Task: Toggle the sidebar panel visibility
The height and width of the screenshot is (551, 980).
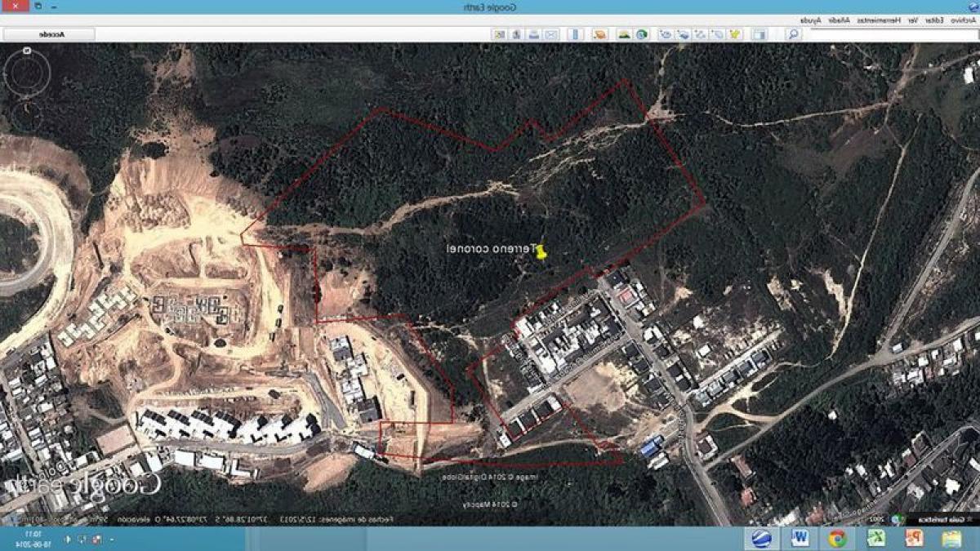Action: pos(759,34)
